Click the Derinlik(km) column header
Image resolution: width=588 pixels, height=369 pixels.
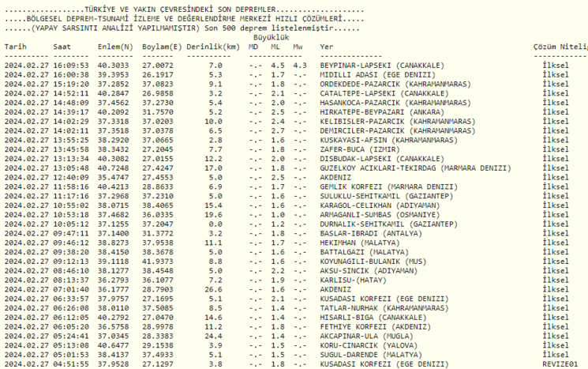point(213,47)
